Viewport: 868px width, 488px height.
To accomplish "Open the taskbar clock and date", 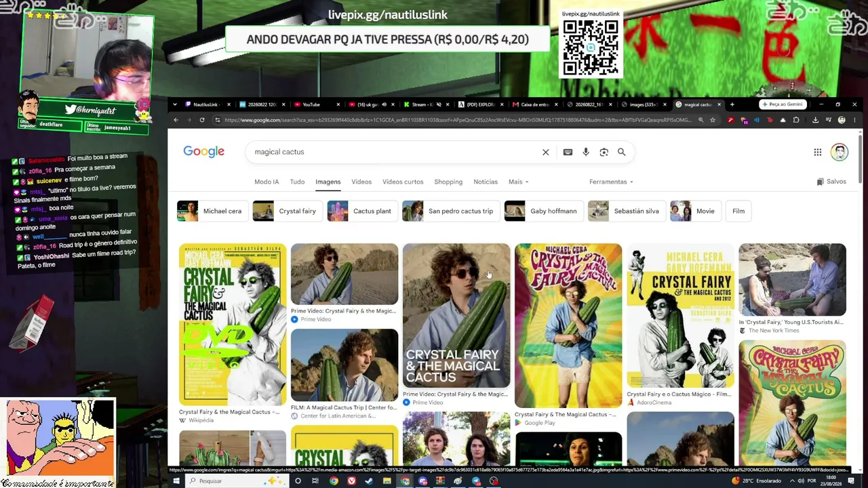I will [x=832, y=481].
